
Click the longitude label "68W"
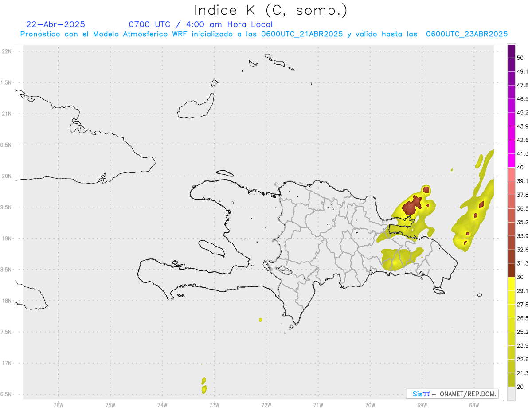[474, 405]
